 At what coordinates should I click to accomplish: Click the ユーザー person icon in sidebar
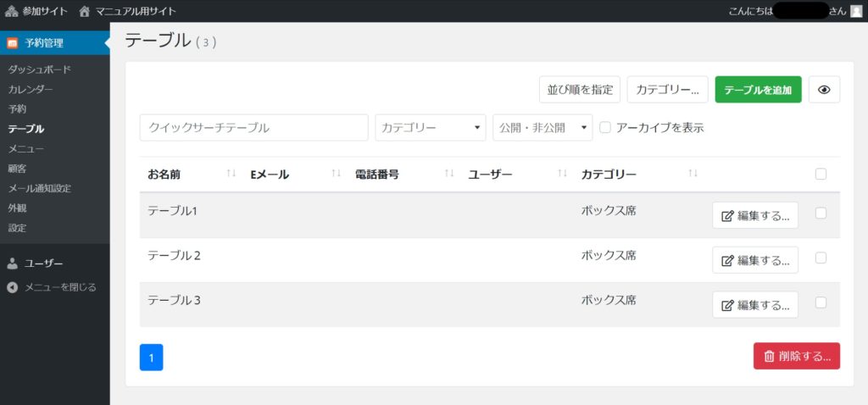tap(12, 264)
